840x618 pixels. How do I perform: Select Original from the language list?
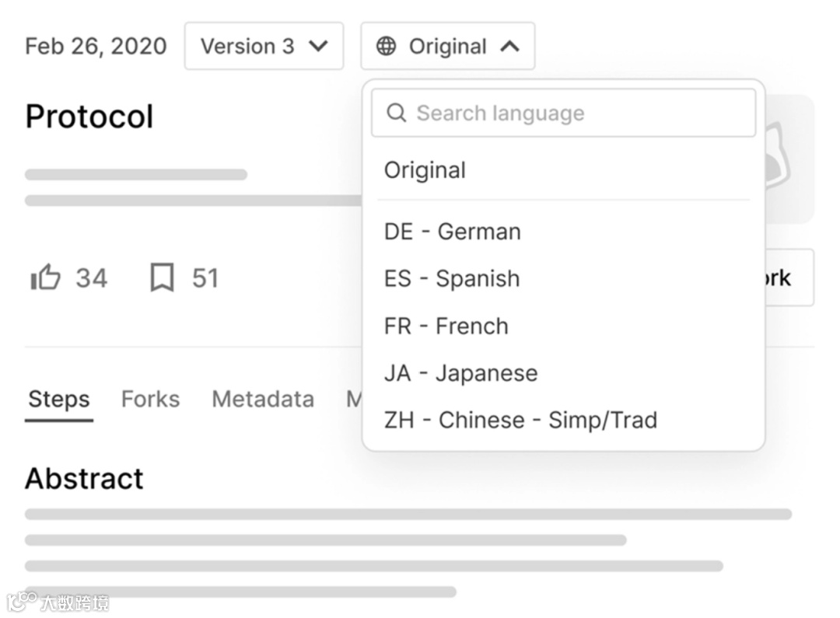[x=425, y=170]
